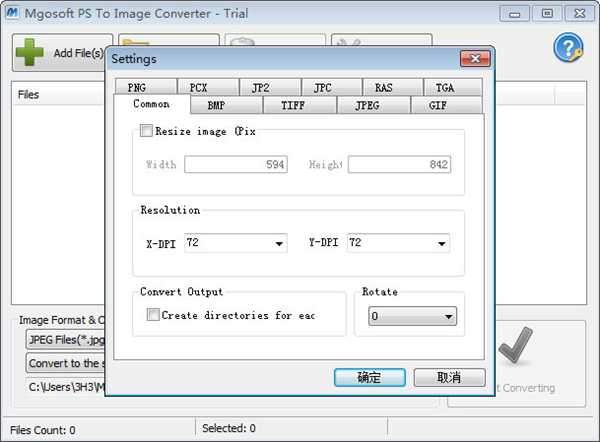Close the Mgosoft main window
This screenshot has width=600, height=442.
580,14
